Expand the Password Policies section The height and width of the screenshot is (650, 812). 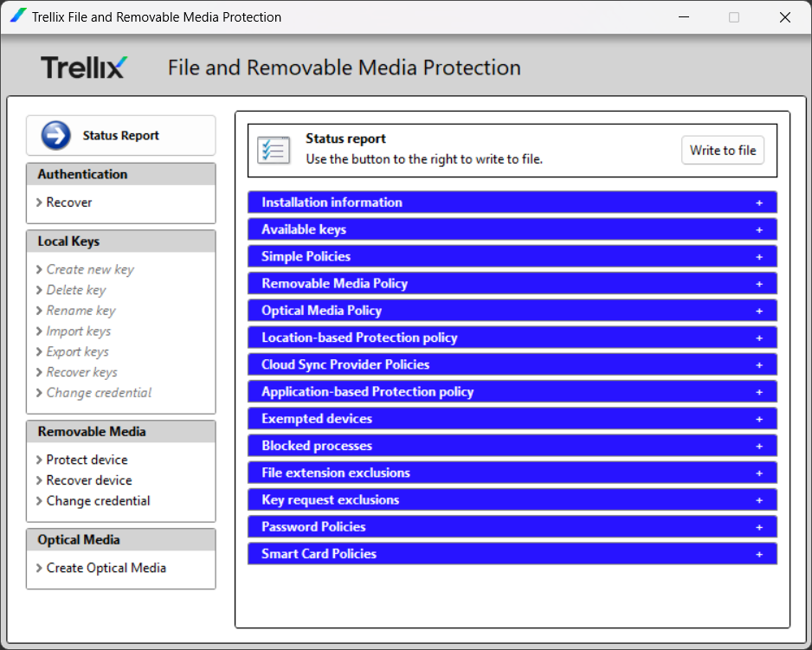click(x=512, y=527)
